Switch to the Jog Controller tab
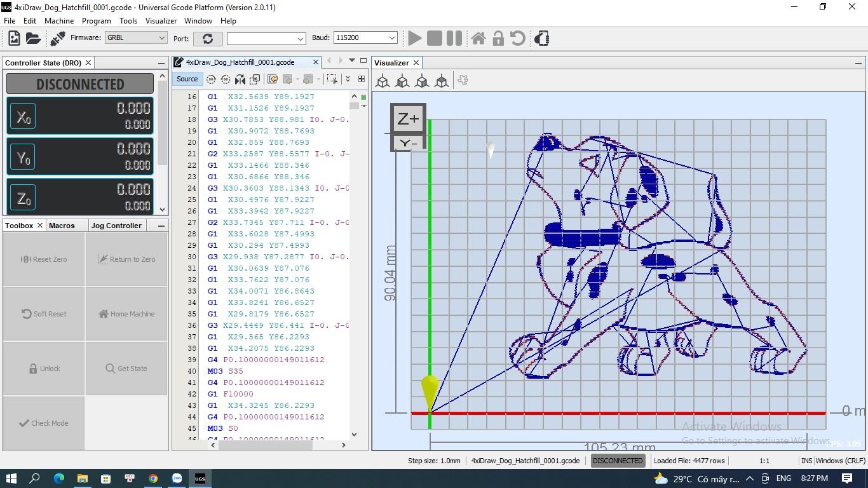868x488 pixels. tap(116, 226)
